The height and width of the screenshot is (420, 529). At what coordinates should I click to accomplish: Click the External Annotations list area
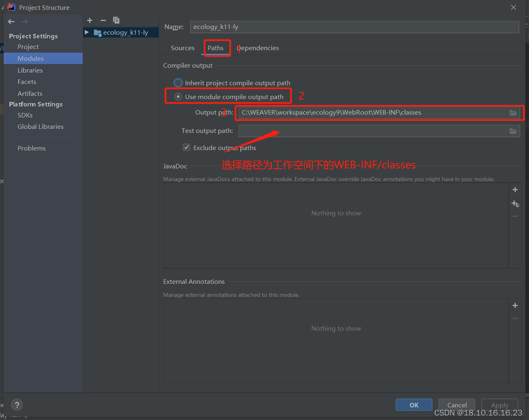[336, 341]
